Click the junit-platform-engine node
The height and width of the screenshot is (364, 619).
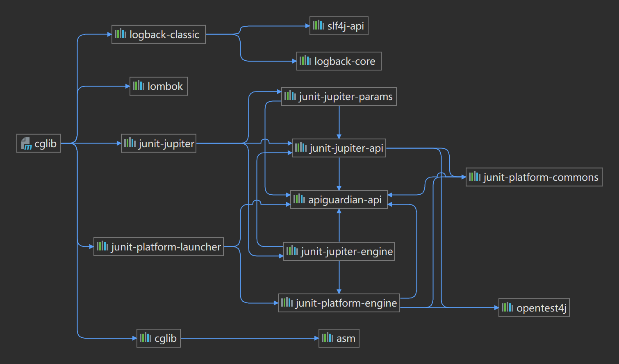(x=339, y=303)
